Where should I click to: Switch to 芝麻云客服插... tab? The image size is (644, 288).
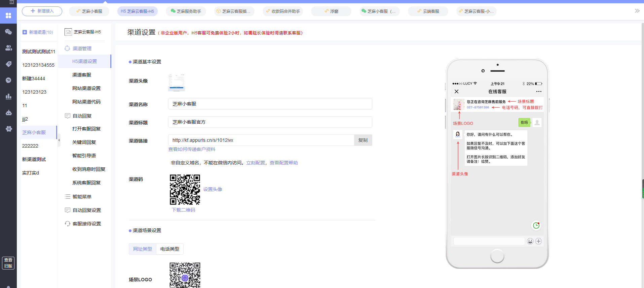click(x=234, y=11)
